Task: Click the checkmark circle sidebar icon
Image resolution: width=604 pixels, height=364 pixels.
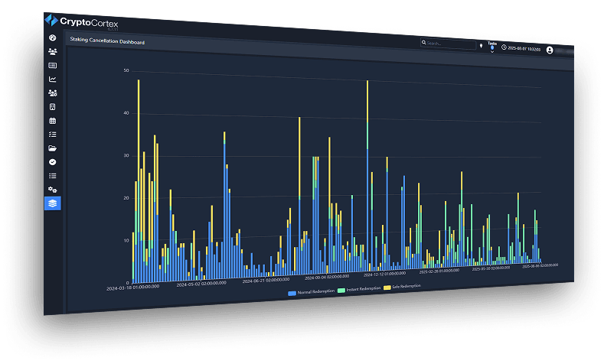Action: 52,161
